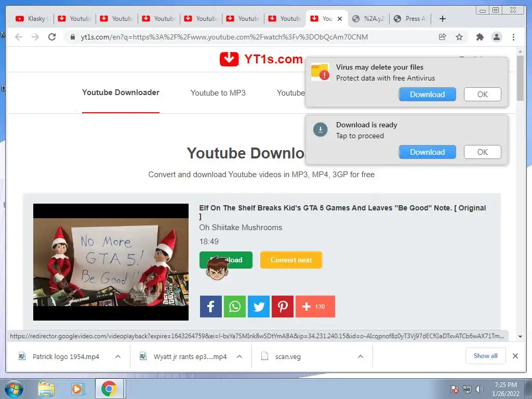532x399 pixels.
Task: Open the more-share plus button showing 130
Action: coord(315,307)
